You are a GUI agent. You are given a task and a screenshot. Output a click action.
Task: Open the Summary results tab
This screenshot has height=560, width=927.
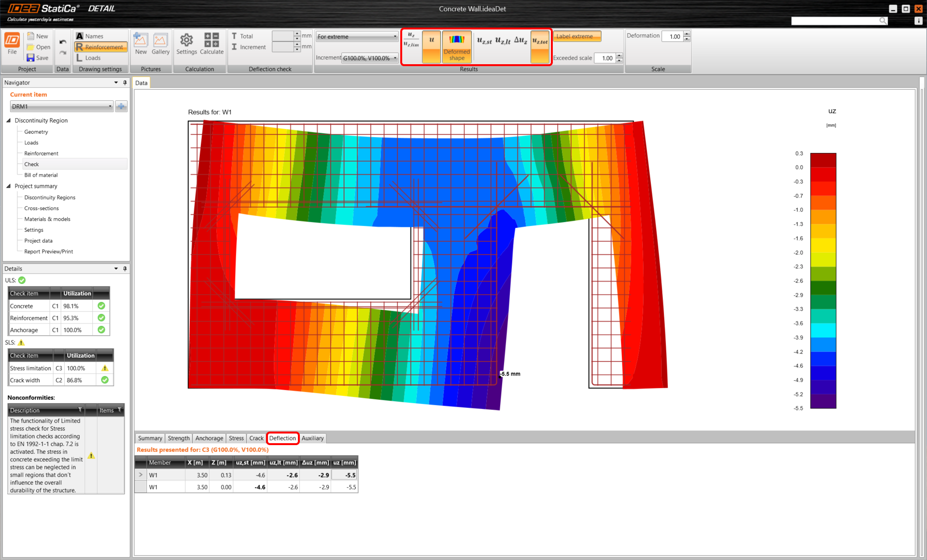click(x=150, y=438)
